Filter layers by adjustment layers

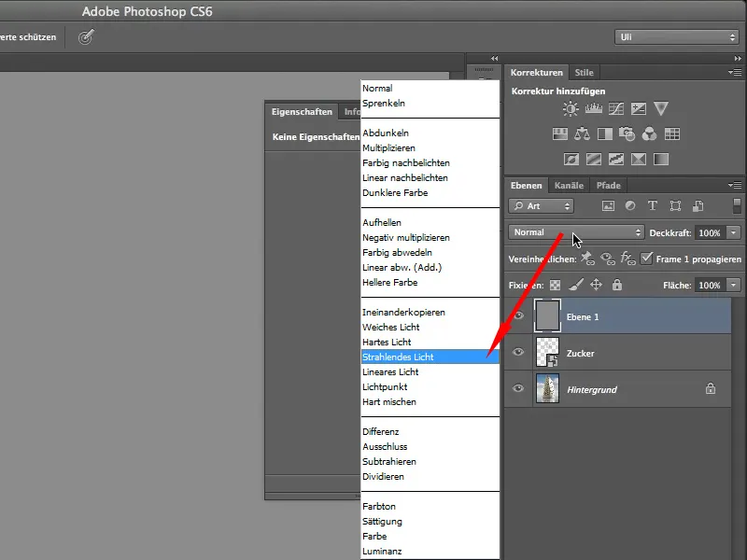tap(630, 205)
